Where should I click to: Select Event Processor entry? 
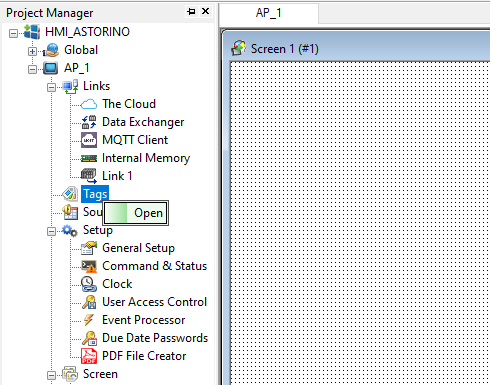143,320
